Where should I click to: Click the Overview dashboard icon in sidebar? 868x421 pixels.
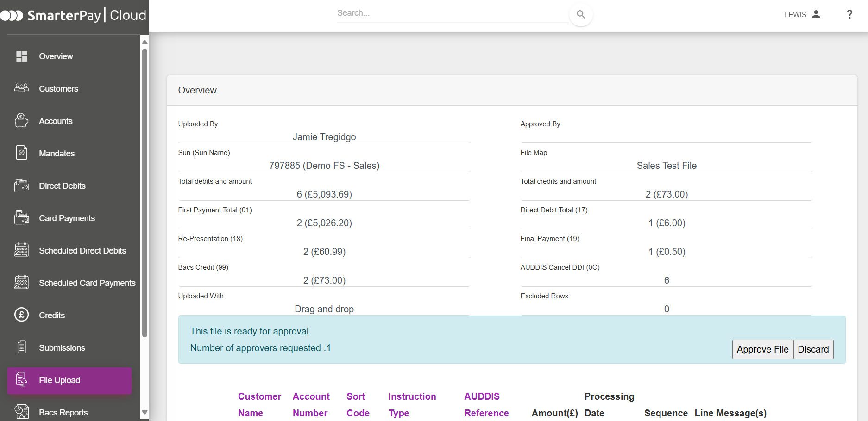point(22,56)
